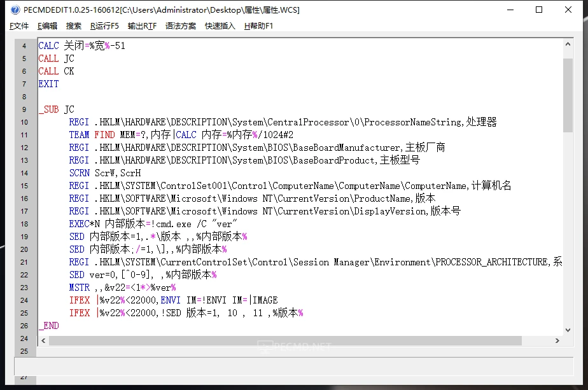The image size is (588, 390).
Task: Click the IFEX line with ENVI IM=|IMAGE
Action: coord(173,300)
